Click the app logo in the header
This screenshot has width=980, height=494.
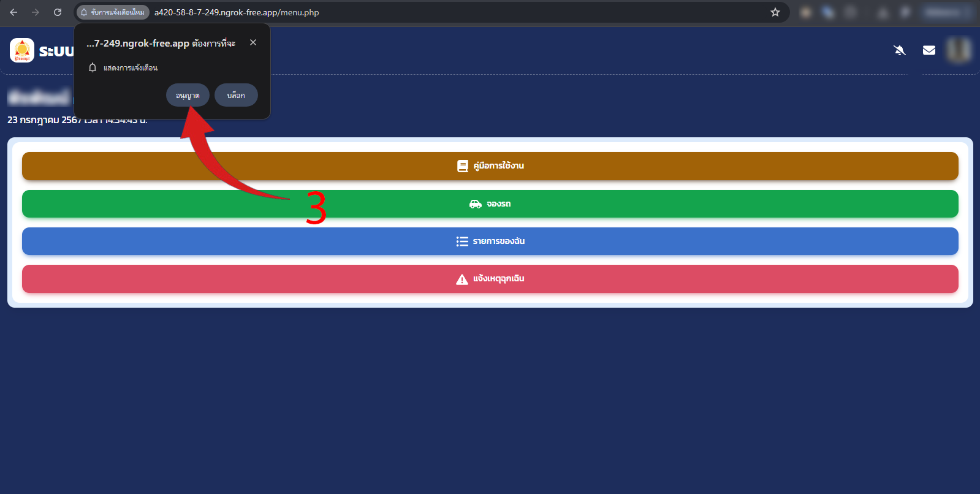[22, 50]
